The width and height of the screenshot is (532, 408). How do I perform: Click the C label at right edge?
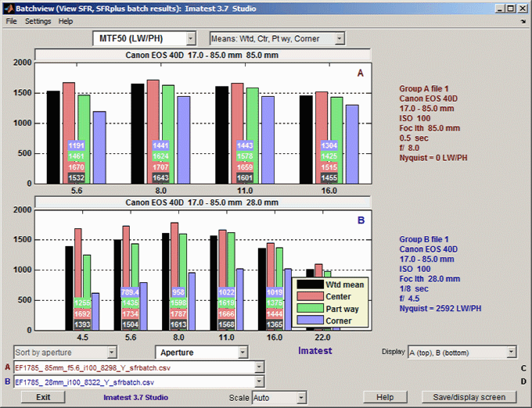click(x=523, y=368)
